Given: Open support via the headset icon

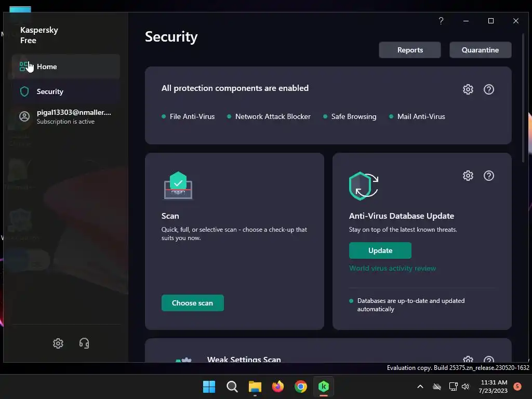Looking at the screenshot, I should [84, 343].
